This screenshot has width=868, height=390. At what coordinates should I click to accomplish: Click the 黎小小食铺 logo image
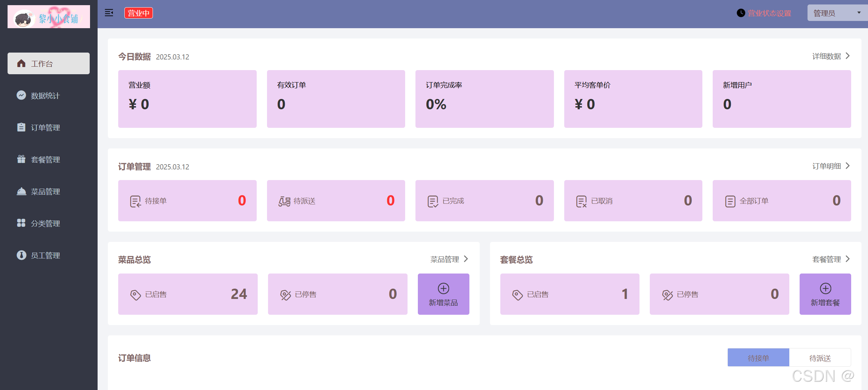tap(49, 16)
